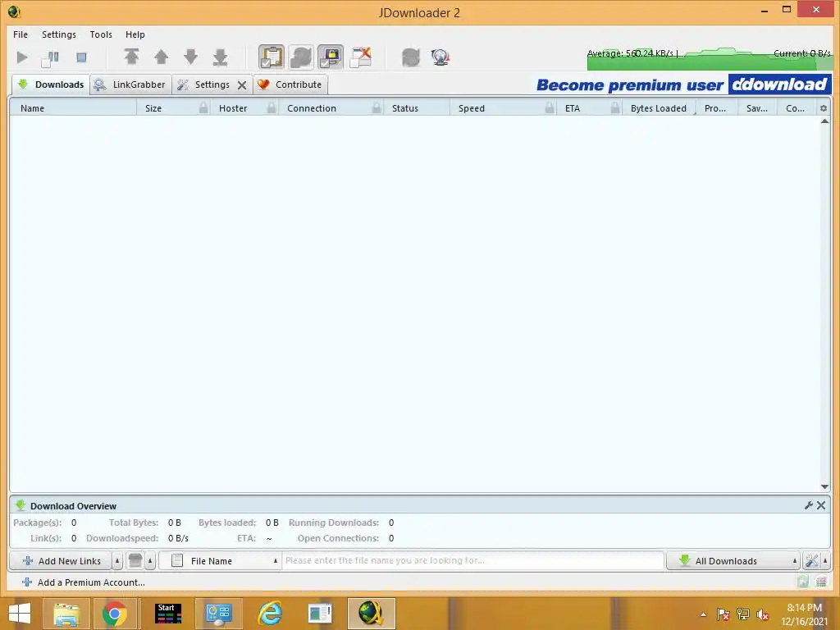Start all downloads with the play button
840x630 pixels.
click(22, 57)
